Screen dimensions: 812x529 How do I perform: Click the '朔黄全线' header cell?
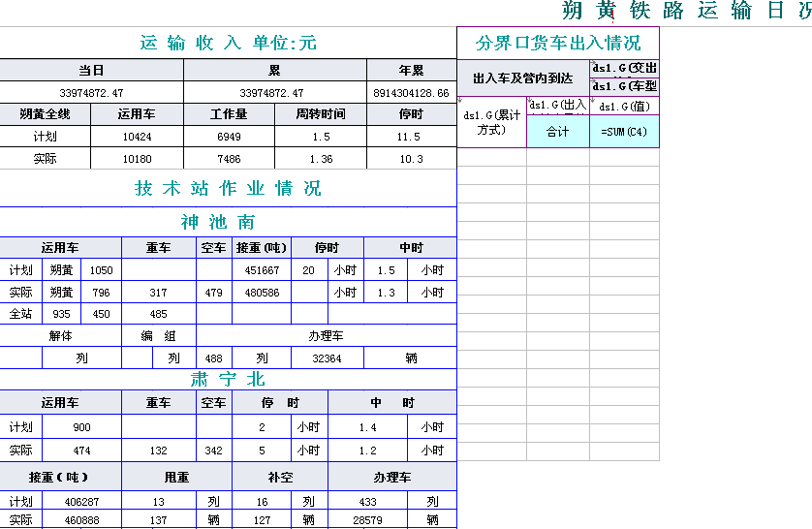[x=45, y=114]
